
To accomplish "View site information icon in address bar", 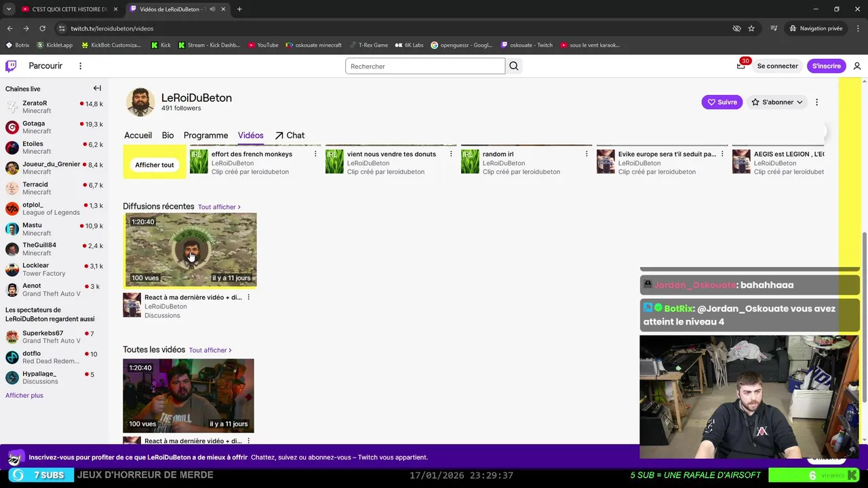I will pyautogui.click(x=62, y=28).
